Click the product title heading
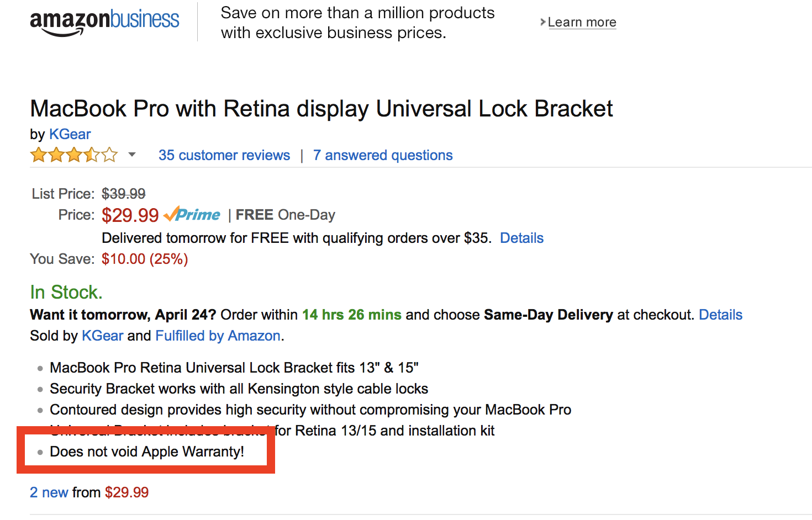This screenshot has height=520, width=812. (321, 109)
